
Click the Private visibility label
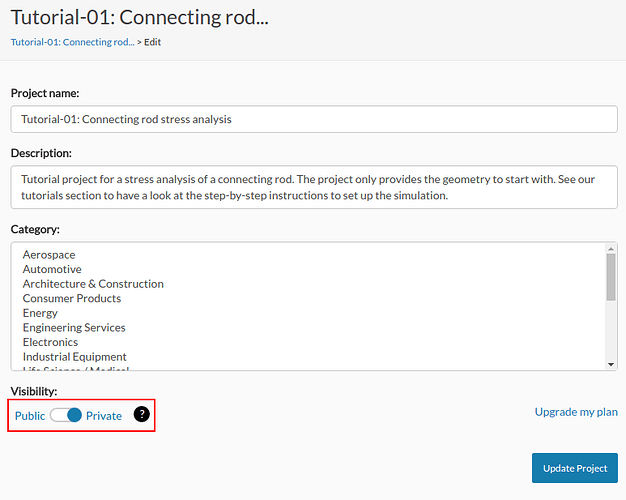pyautogui.click(x=104, y=415)
